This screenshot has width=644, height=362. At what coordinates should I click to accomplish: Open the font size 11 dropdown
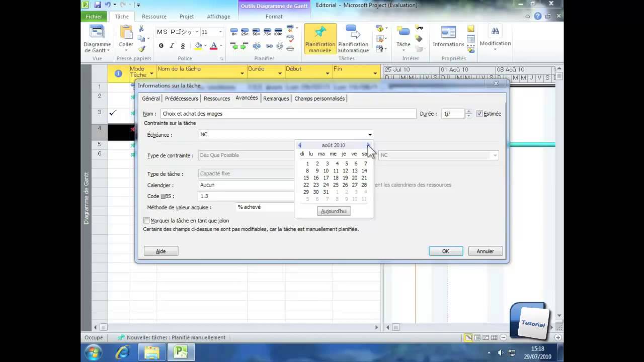[220, 32]
